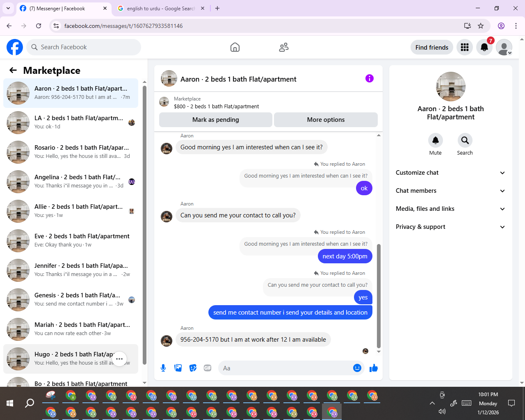Switch to Messenger | Facebook tab
This screenshot has height=420, width=525.
pos(62,8)
